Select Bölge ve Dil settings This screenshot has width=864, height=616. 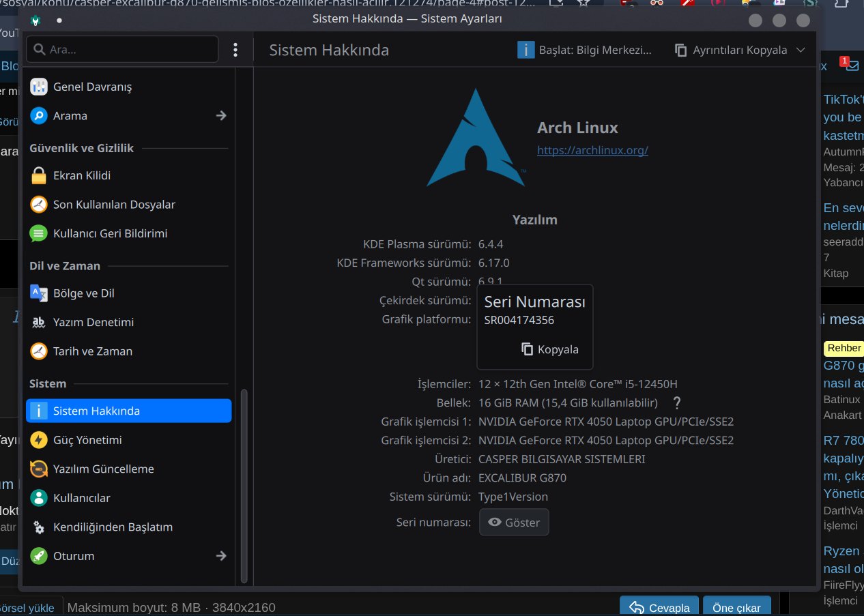128,293
